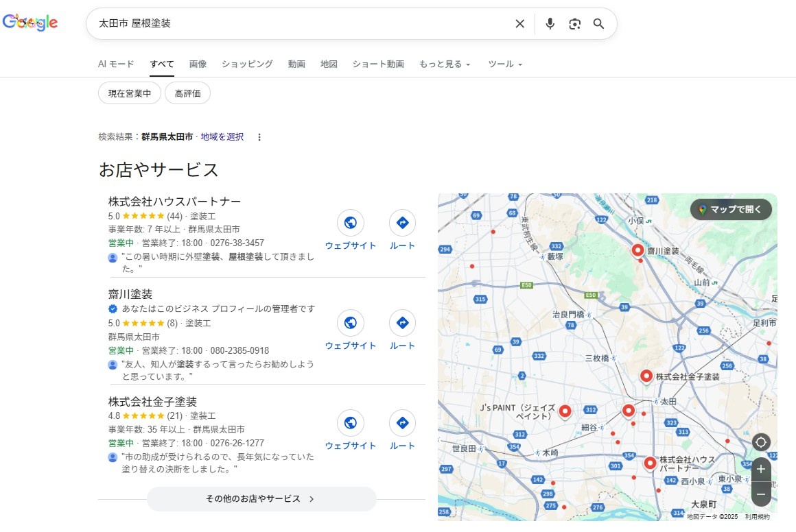This screenshot has height=532, width=796.
Task: Click the マップで開く button
Action: pyautogui.click(x=731, y=209)
